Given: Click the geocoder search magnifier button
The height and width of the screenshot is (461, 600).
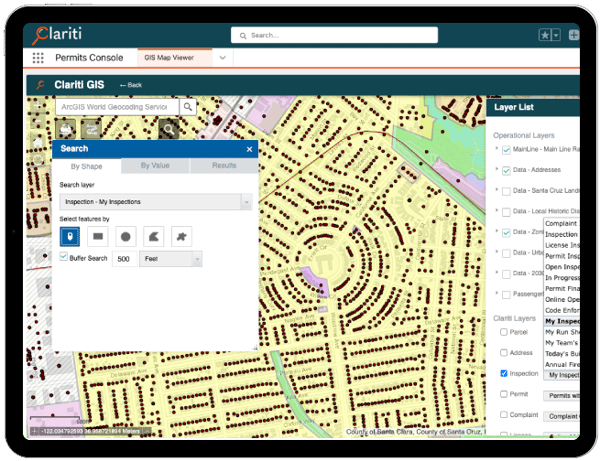Looking at the screenshot, I should 188,107.
